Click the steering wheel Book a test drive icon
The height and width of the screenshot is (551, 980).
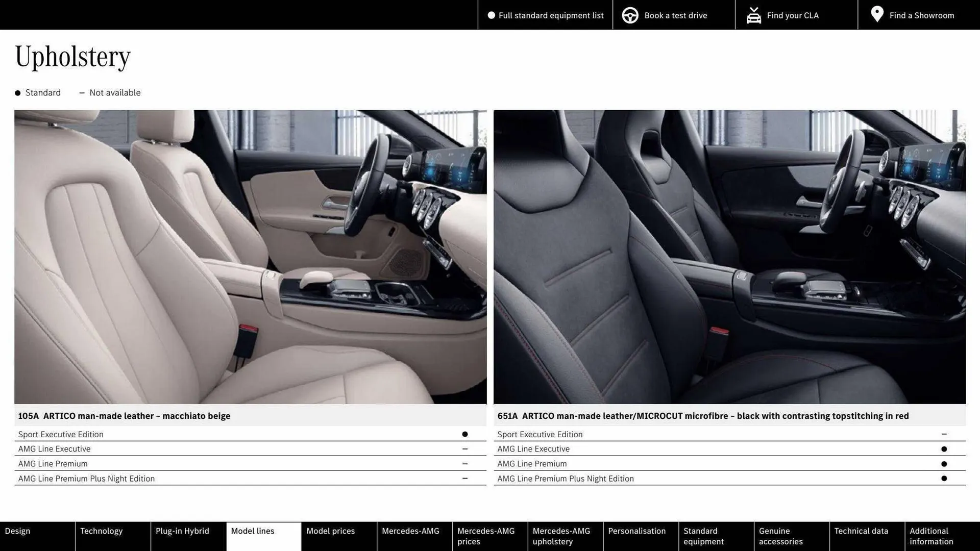(630, 15)
